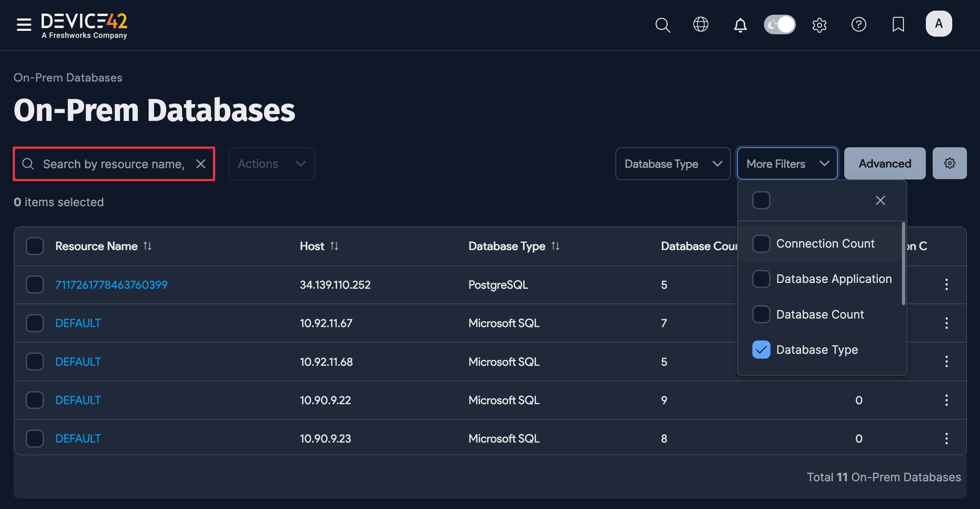Open the user avatar menu
The height and width of the screenshot is (509, 980).
tap(939, 24)
